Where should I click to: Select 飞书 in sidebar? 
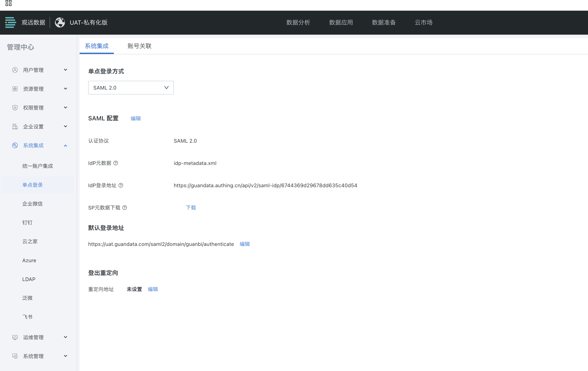click(27, 317)
